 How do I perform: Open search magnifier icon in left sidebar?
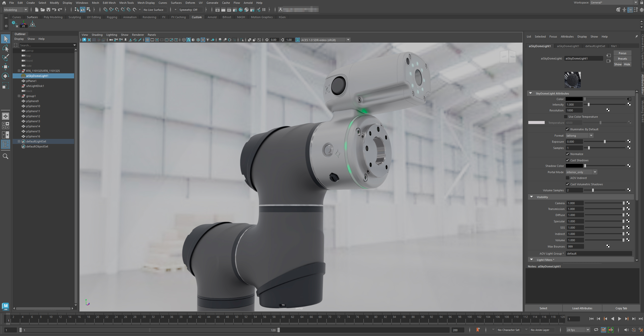(x=6, y=157)
